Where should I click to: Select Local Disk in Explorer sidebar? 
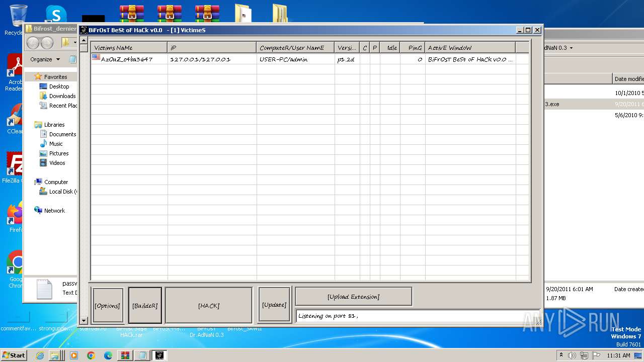(58, 192)
